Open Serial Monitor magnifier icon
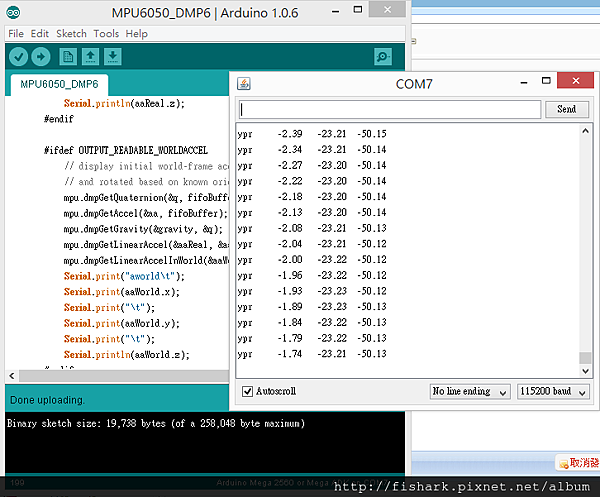The image size is (600, 497). [x=382, y=56]
